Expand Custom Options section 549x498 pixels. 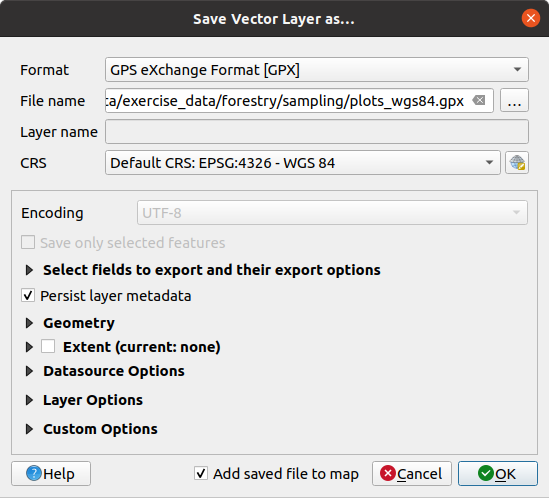(29, 429)
